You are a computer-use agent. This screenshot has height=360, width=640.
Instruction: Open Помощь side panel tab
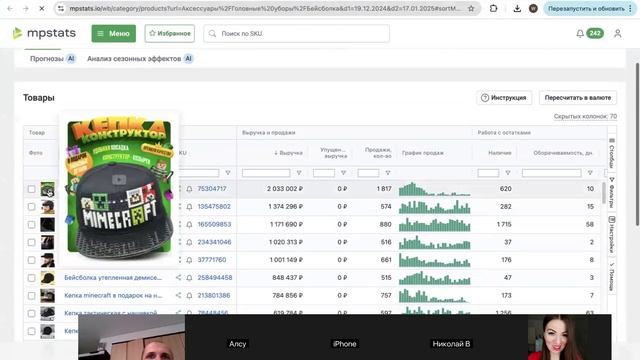612,276
